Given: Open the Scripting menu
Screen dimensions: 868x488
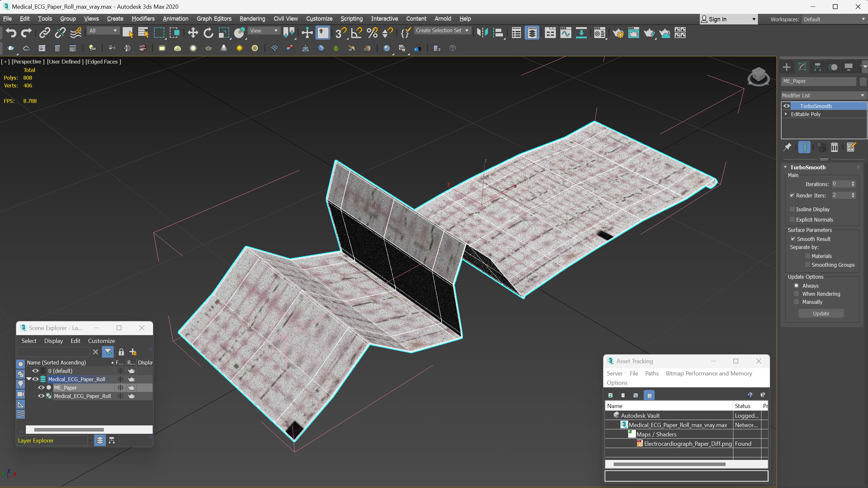Looking at the screenshot, I should coord(352,18).
